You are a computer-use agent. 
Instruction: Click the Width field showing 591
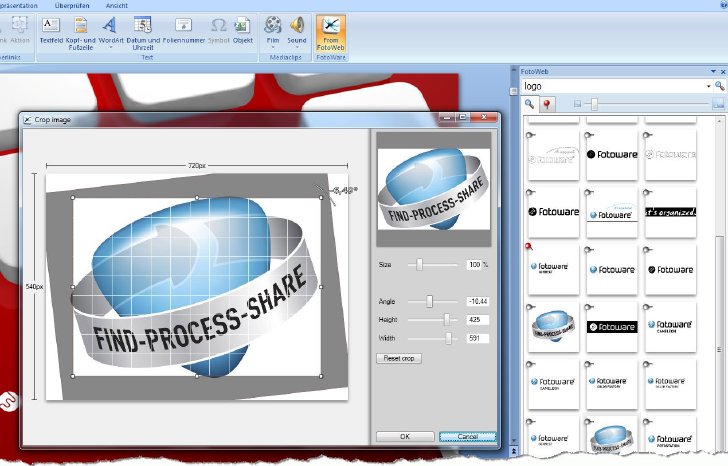click(x=478, y=338)
